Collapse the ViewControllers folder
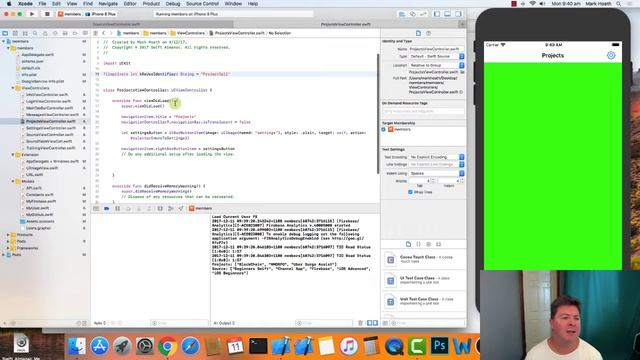This screenshot has height=360, width=640. tap(13, 88)
